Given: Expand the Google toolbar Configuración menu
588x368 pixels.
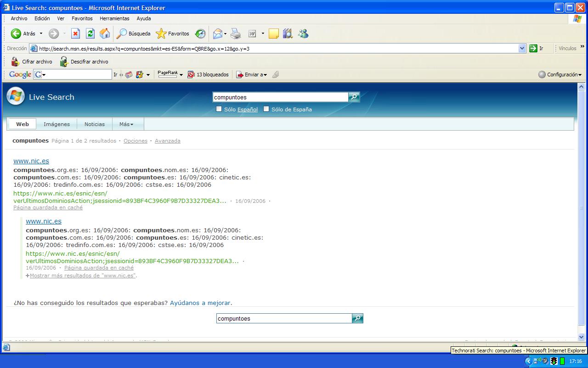Looking at the screenshot, I should [560, 75].
